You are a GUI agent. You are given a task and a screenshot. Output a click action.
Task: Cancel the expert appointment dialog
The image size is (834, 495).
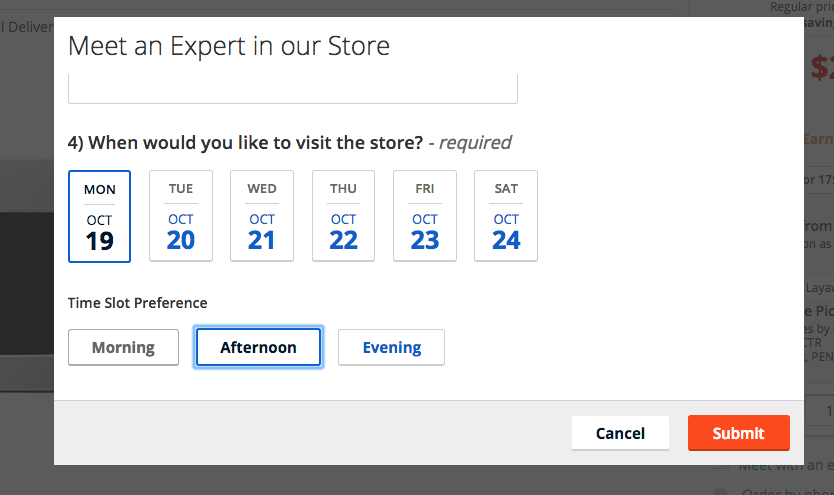coord(620,433)
